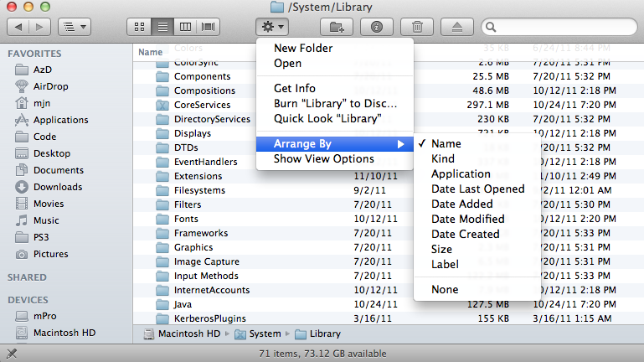Switch to column view
This screenshot has width=644, height=362.
point(185,27)
